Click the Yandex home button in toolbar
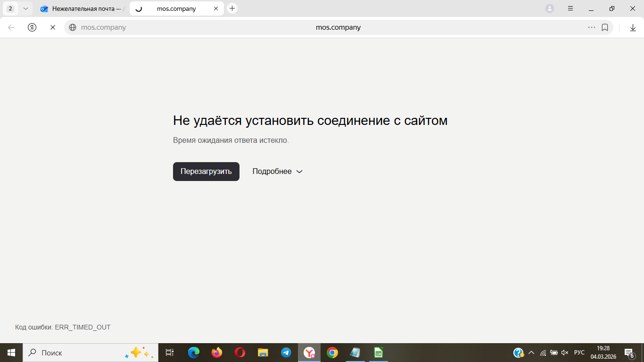The width and height of the screenshot is (644, 362). click(32, 27)
